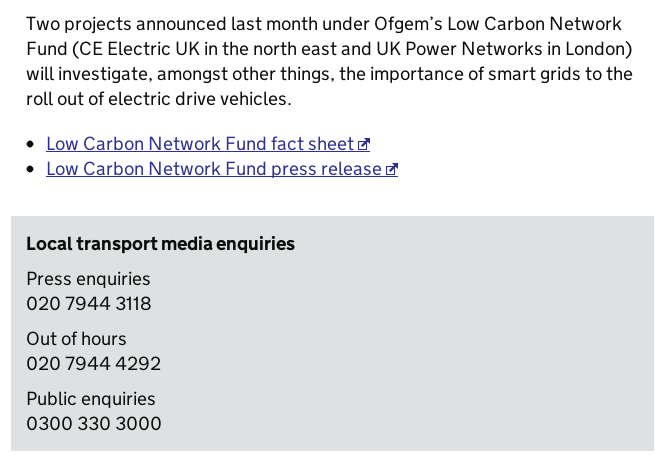
Task: Click the phrase electric drive vehicles
Action: pos(200,99)
